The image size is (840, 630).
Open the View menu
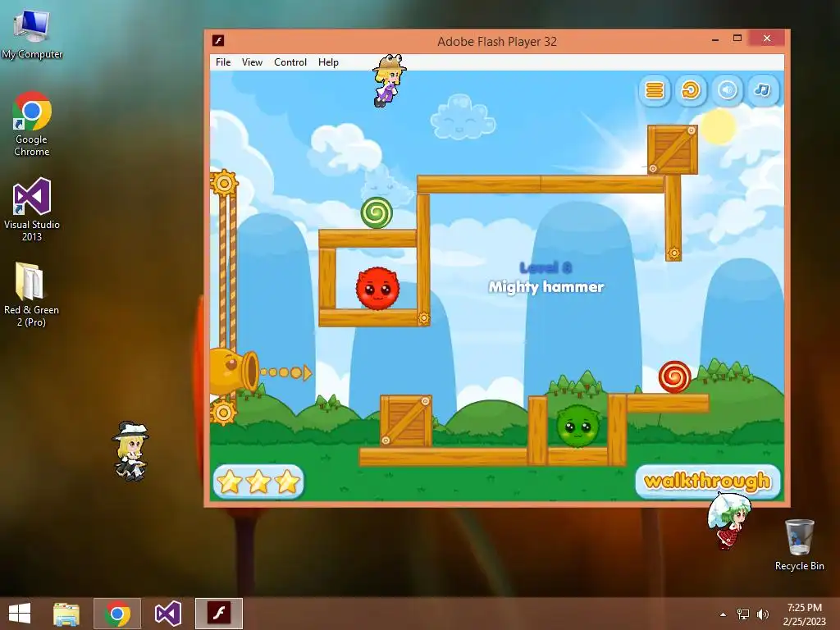pyautogui.click(x=252, y=62)
